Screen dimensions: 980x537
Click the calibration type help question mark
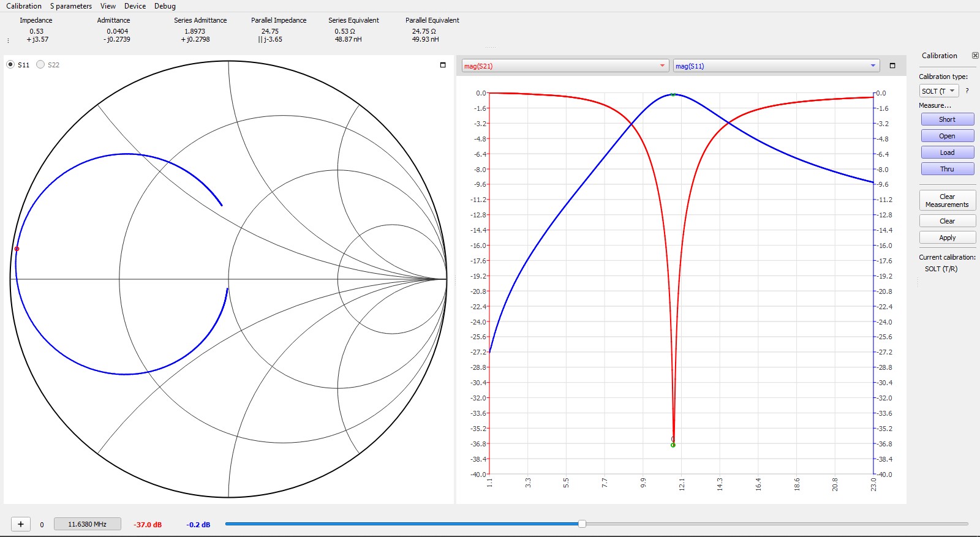(967, 91)
